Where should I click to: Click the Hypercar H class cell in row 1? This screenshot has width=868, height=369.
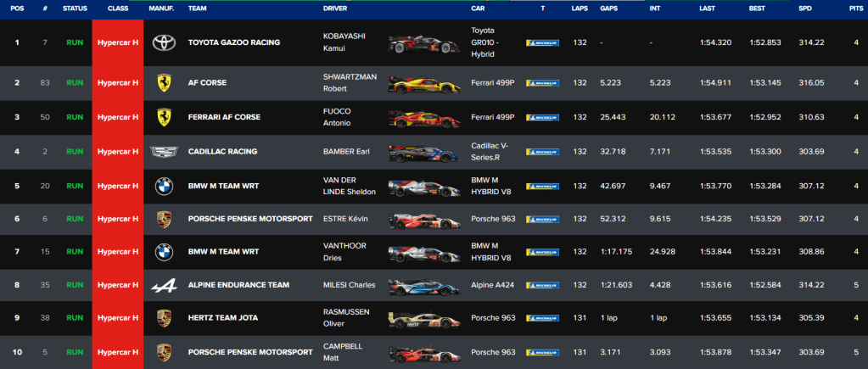(118, 42)
